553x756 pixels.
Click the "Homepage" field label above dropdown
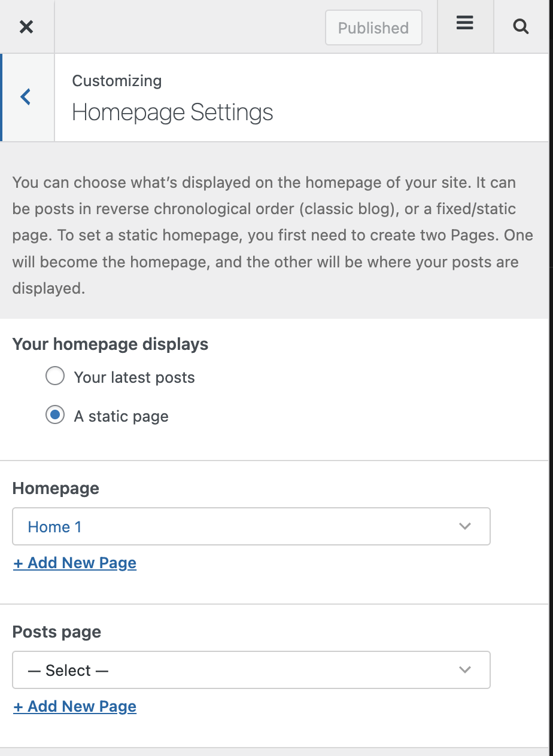click(x=56, y=489)
